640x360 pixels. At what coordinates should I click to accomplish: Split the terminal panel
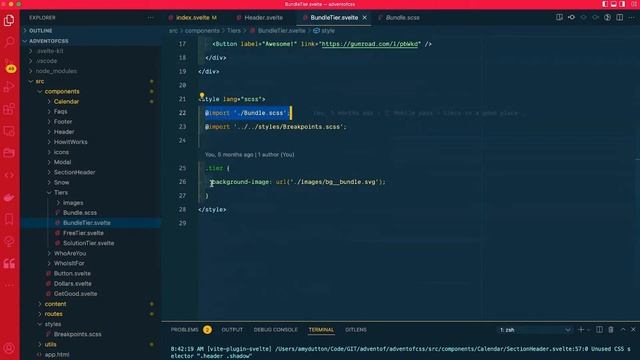[x=599, y=330]
